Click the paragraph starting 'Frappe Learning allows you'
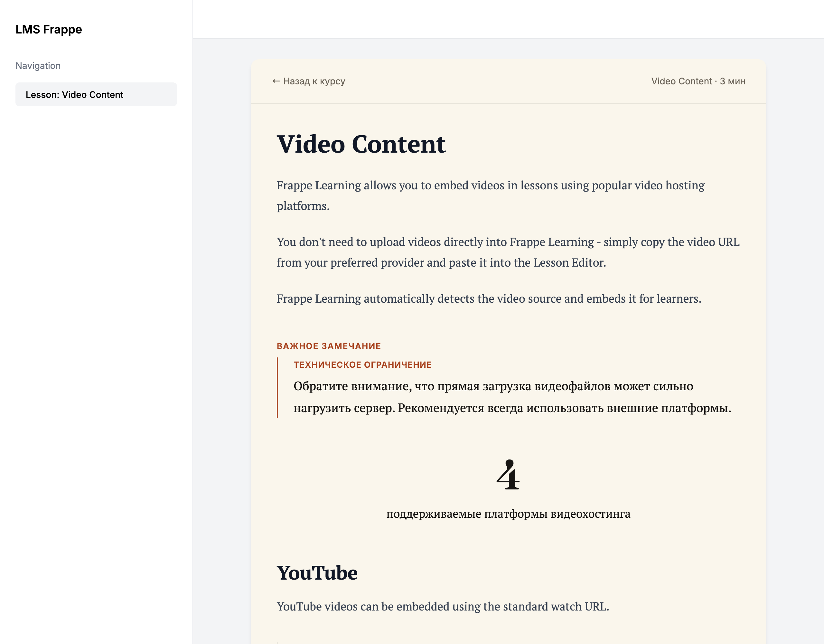This screenshot has height=644, width=824. (491, 195)
